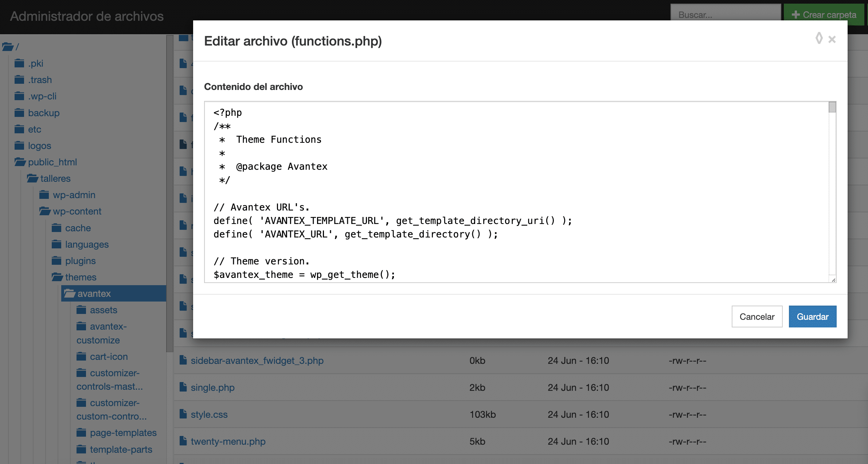The width and height of the screenshot is (868, 464).
Task: Click the expand/fullscreen icon in dialog header
Action: 819,38
